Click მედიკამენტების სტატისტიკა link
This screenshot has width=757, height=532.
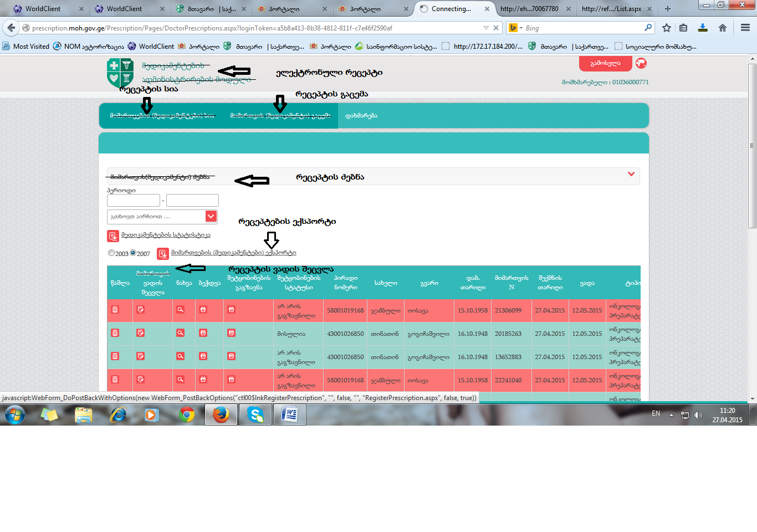[166, 235]
